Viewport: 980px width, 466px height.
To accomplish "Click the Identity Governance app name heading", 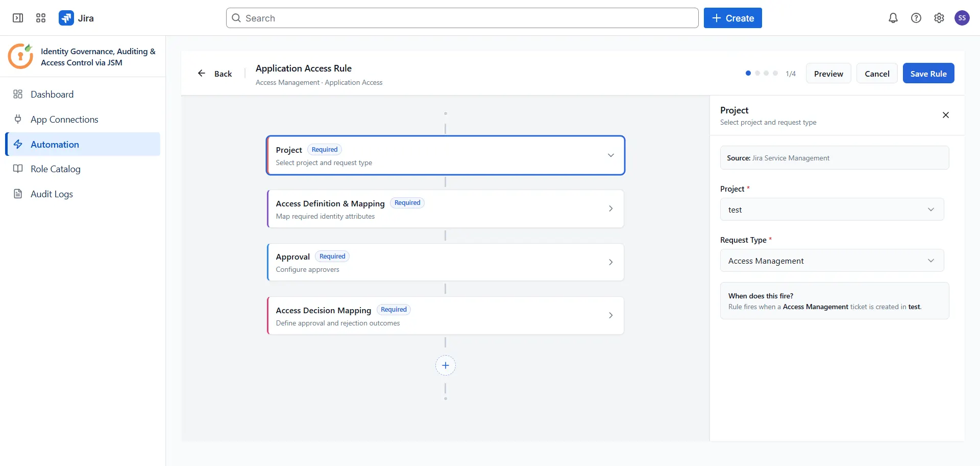I will pos(98,57).
